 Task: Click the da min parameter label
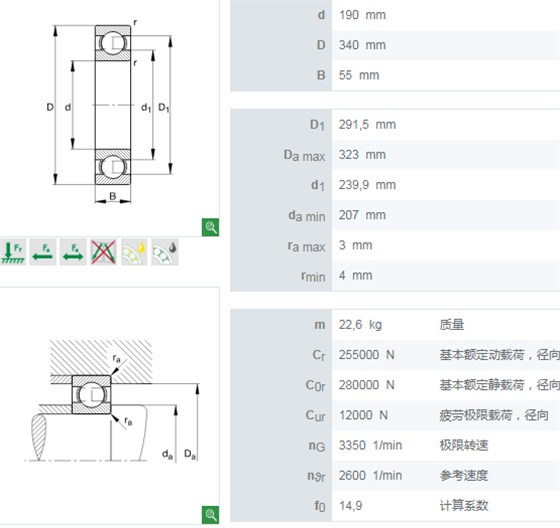pyautogui.click(x=306, y=216)
